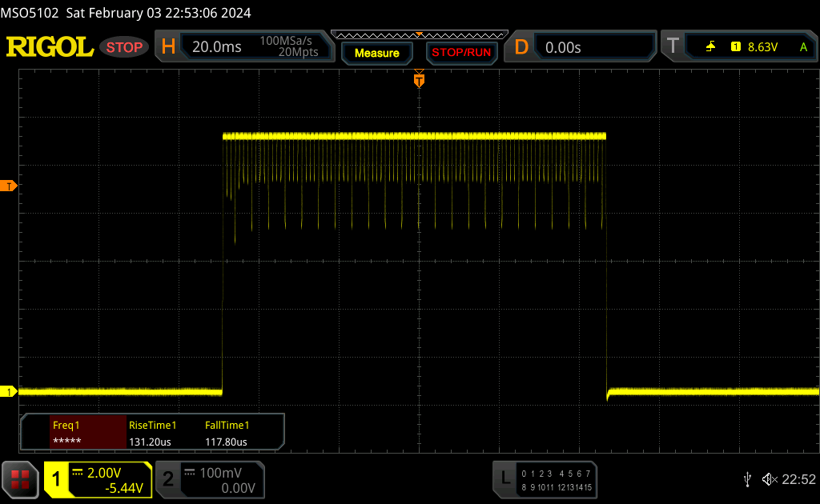Click the orange trigger level marker T
The height and width of the screenshot is (504, 820).
(x=9, y=186)
